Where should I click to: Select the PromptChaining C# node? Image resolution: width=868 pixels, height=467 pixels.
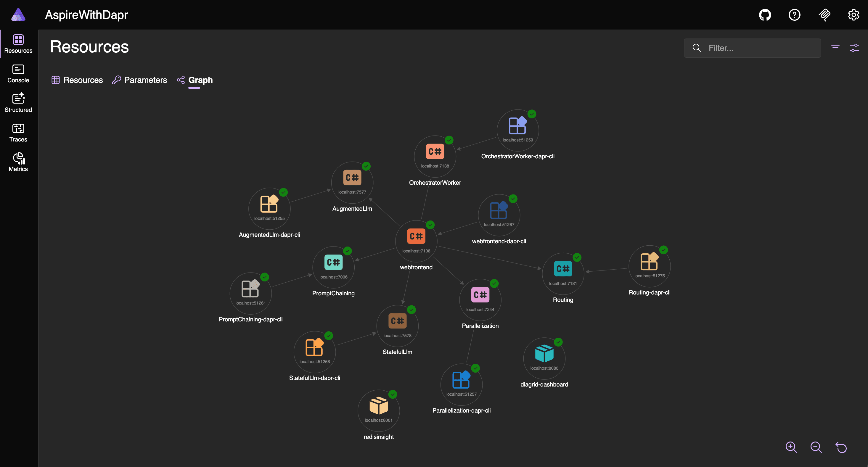(x=333, y=267)
